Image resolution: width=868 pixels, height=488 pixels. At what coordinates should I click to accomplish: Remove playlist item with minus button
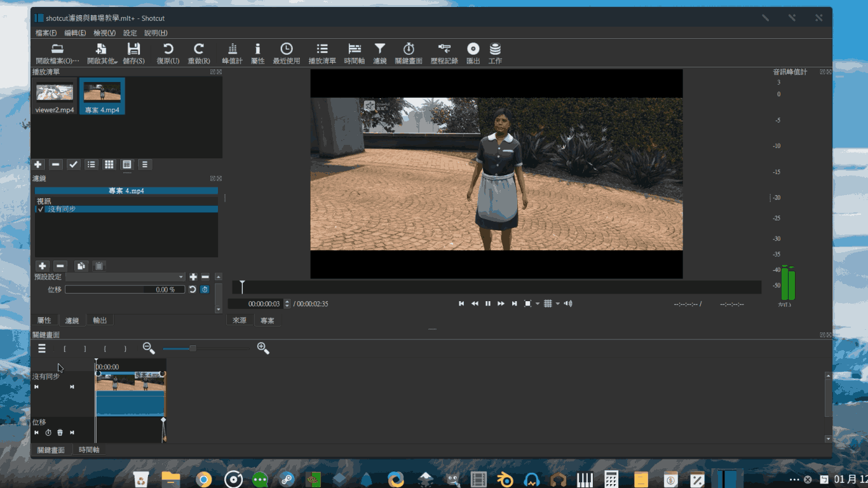click(x=56, y=165)
